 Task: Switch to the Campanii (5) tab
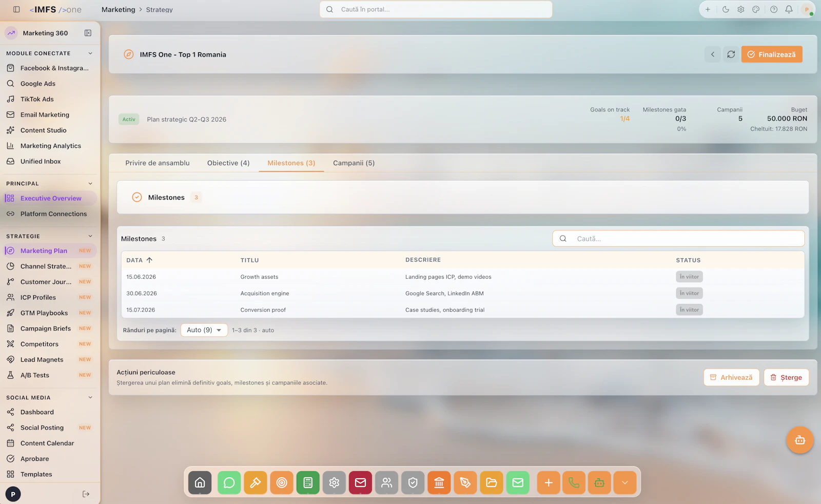354,163
